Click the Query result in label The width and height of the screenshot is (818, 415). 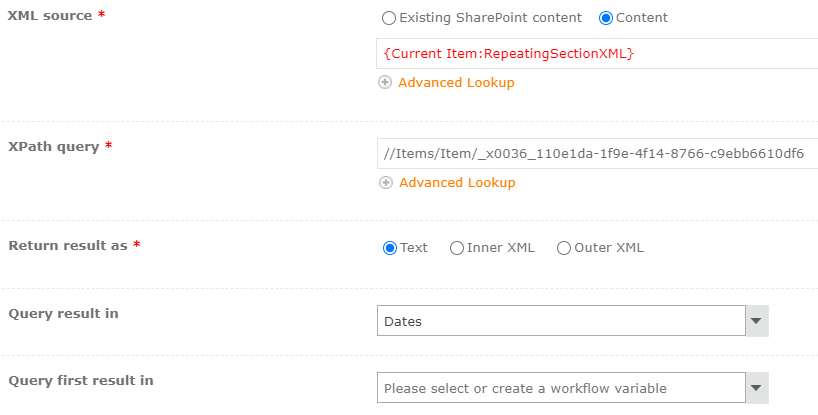(x=63, y=313)
